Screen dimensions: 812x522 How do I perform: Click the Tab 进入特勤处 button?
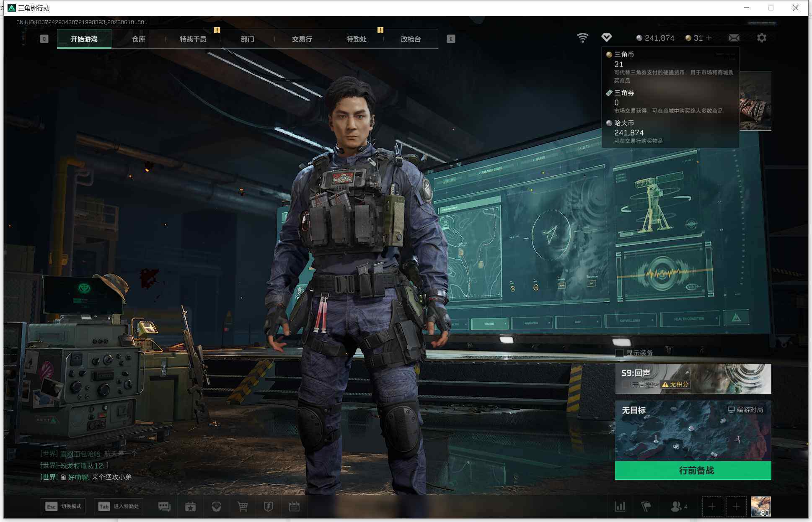pos(119,507)
